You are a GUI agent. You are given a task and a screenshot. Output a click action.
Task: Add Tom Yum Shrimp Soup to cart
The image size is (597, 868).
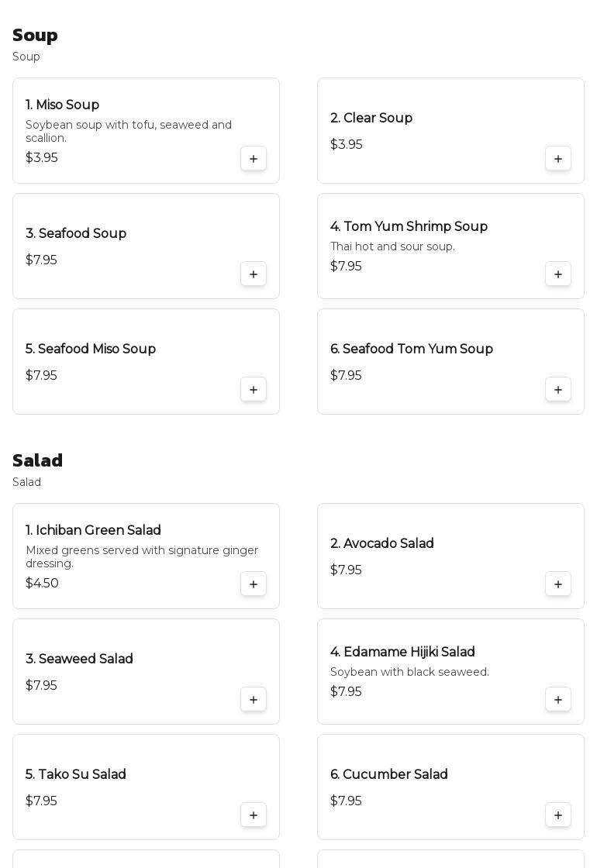(x=558, y=274)
